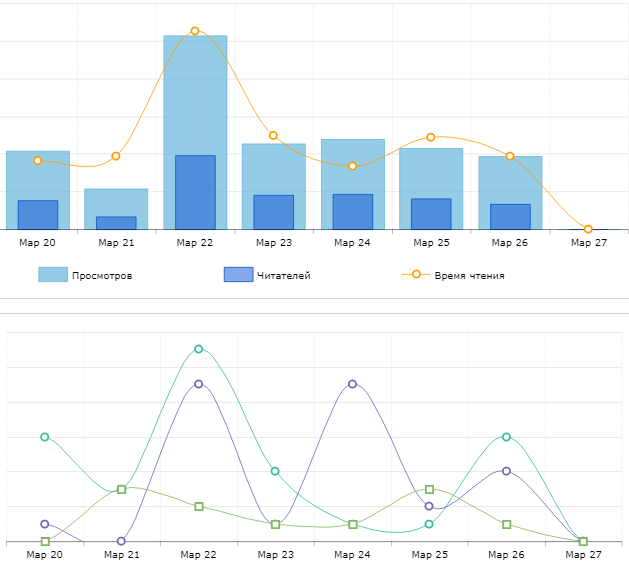Toggle the Время чтения legend entry
The width and height of the screenshot is (629, 569).
[469, 275]
